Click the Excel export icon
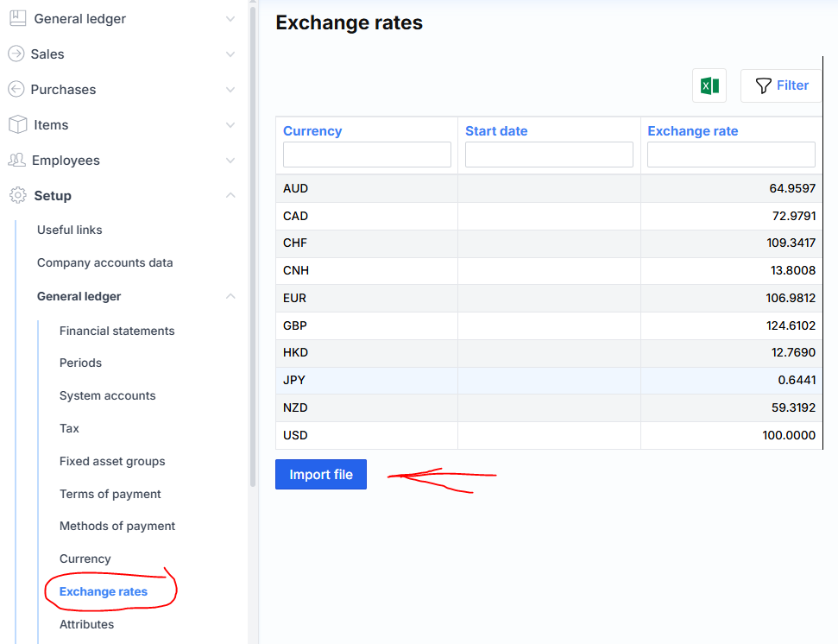This screenshot has height=644, width=838. click(709, 85)
